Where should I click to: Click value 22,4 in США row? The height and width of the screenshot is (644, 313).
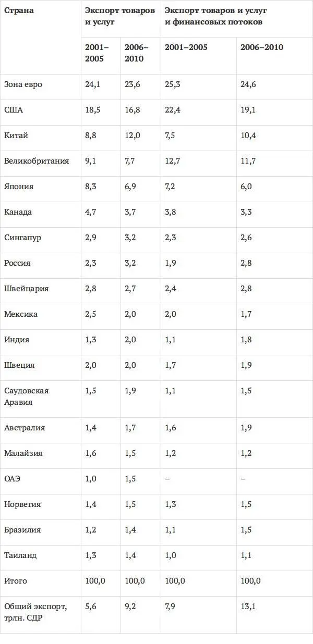172,110
